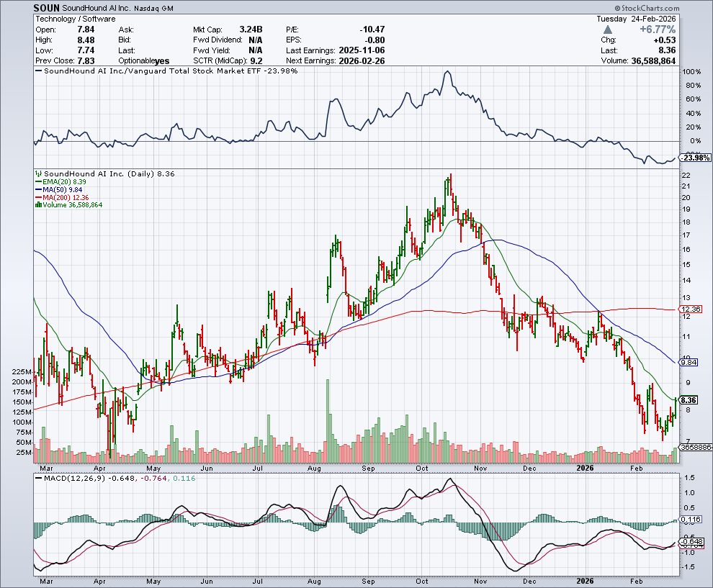The image size is (713, 588).
Task: Click the green Volume legend entry in chart
Action: 68,205
